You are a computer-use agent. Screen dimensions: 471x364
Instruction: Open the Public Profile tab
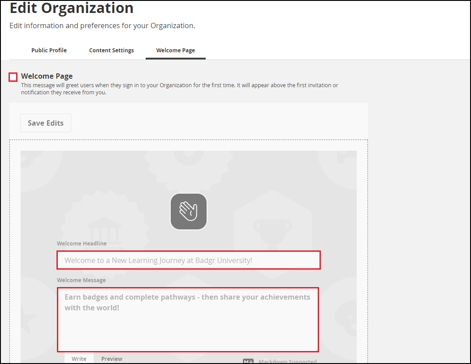[x=49, y=50]
